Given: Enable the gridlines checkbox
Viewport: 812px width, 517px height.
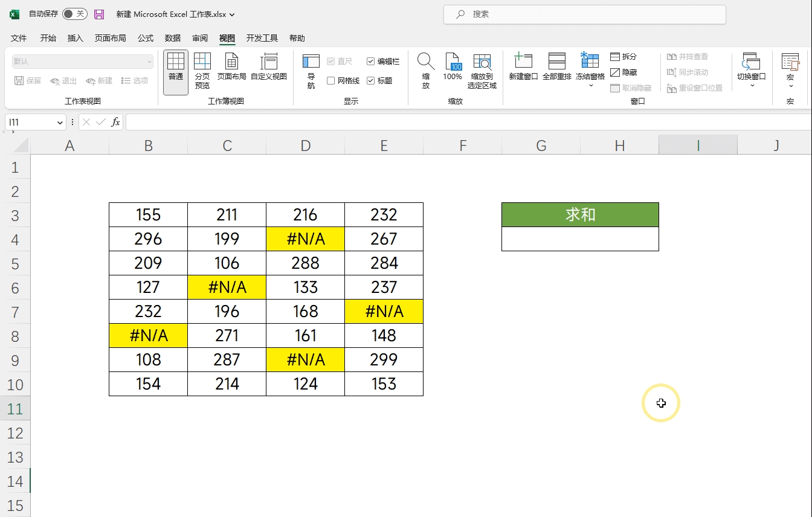Looking at the screenshot, I should pos(330,81).
